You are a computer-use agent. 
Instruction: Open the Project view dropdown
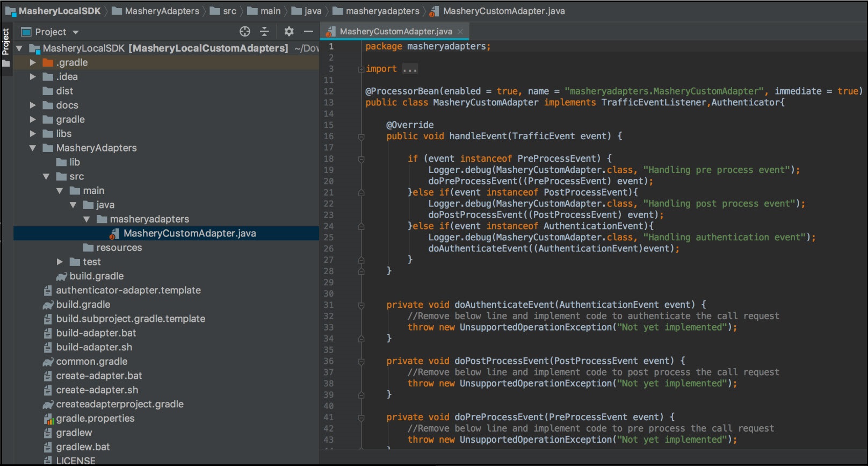click(x=76, y=32)
